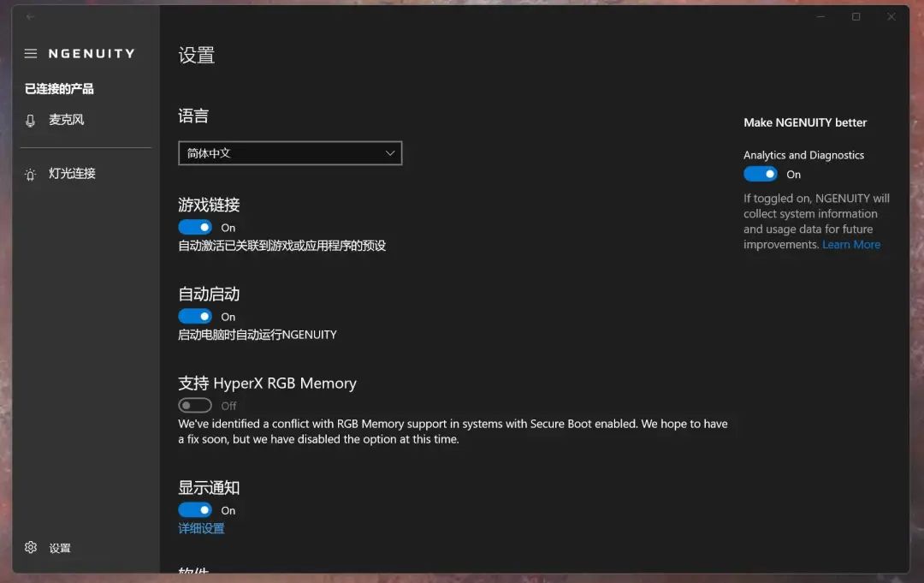Minimize the NGENUITY window
Image resolution: width=924 pixels, height=583 pixels.
click(x=820, y=17)
